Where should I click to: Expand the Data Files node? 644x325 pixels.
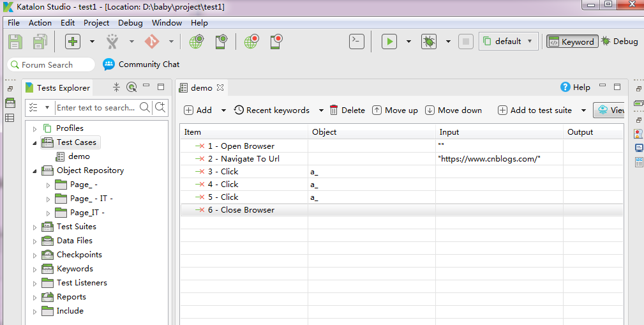click(34, 241)
